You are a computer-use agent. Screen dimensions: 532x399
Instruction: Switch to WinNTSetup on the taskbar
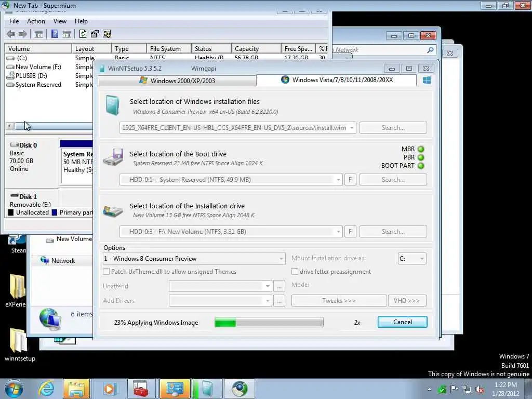[x=207, y=389]
